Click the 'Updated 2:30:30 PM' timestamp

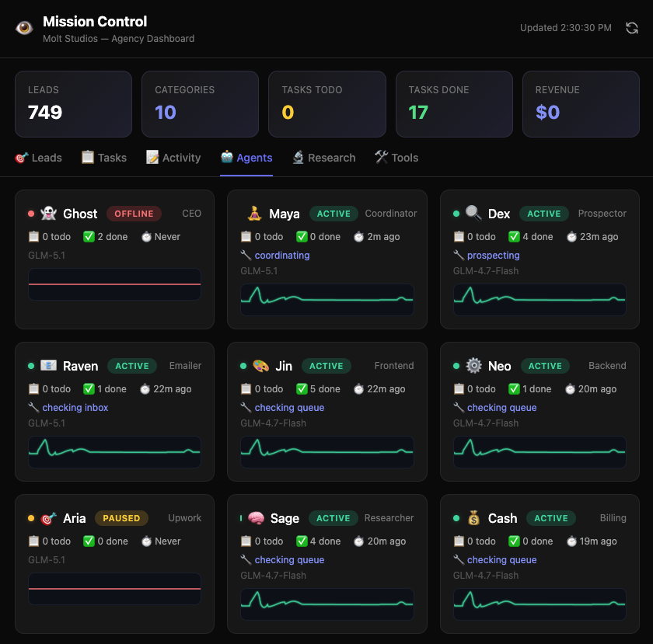(566, 28)
